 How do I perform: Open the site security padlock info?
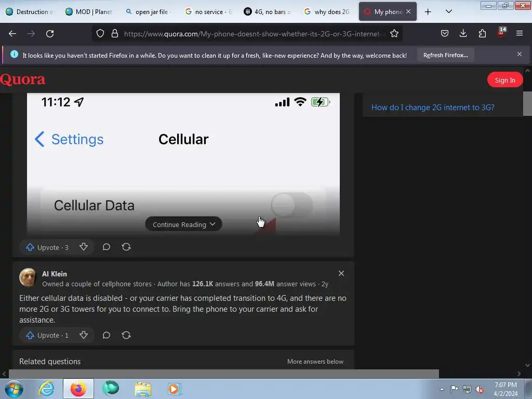pyautogui.click(x=115, y=34)
